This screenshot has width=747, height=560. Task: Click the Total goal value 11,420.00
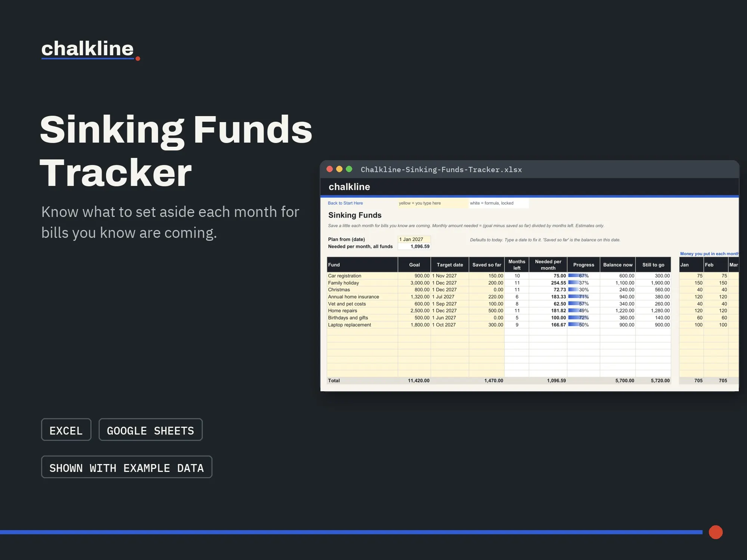(x=414, y=381)
